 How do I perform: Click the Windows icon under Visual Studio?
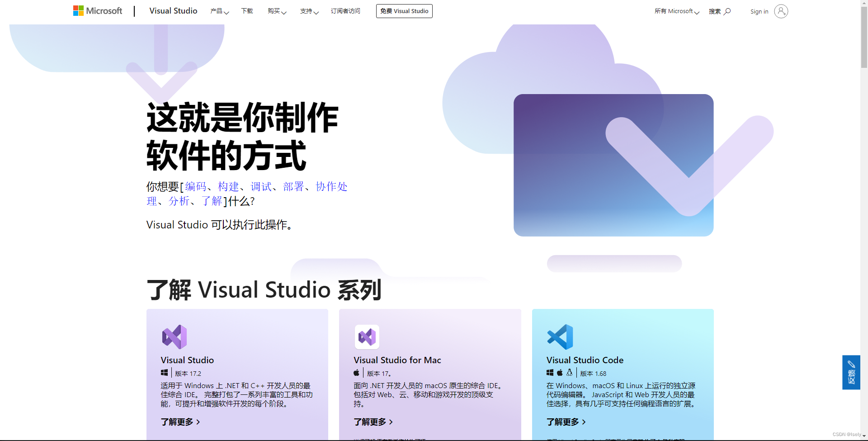pyautogui.click(x=164, y=373)
